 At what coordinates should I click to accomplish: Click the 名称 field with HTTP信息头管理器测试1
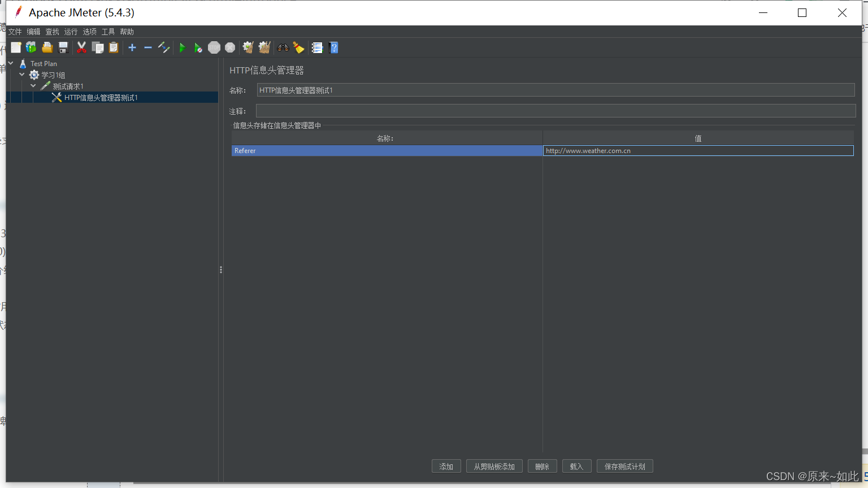(555, 90)
